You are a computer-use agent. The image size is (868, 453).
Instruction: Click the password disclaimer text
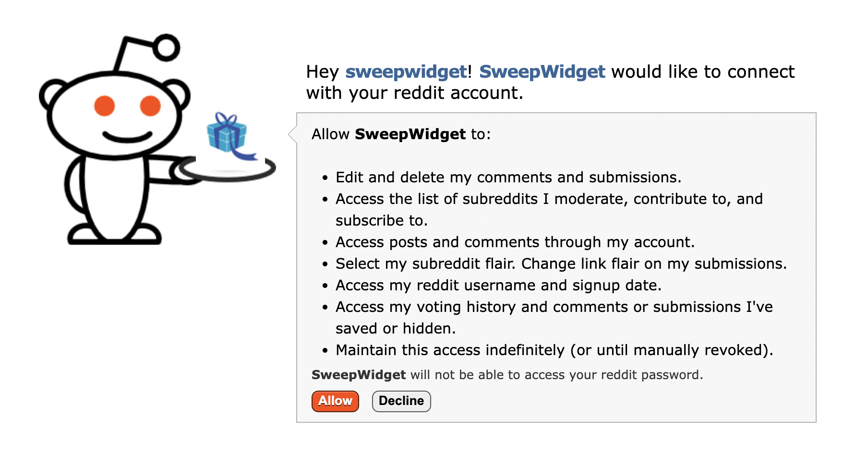pos(507,375)
